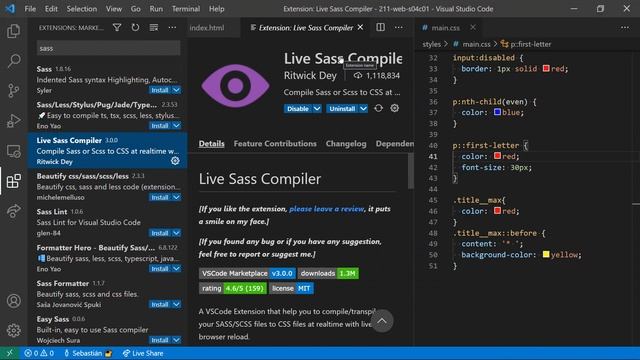This screenshot has width=640, height=360.
Task: Open the Explorer view in activity bar
Action: pos(13,31)
